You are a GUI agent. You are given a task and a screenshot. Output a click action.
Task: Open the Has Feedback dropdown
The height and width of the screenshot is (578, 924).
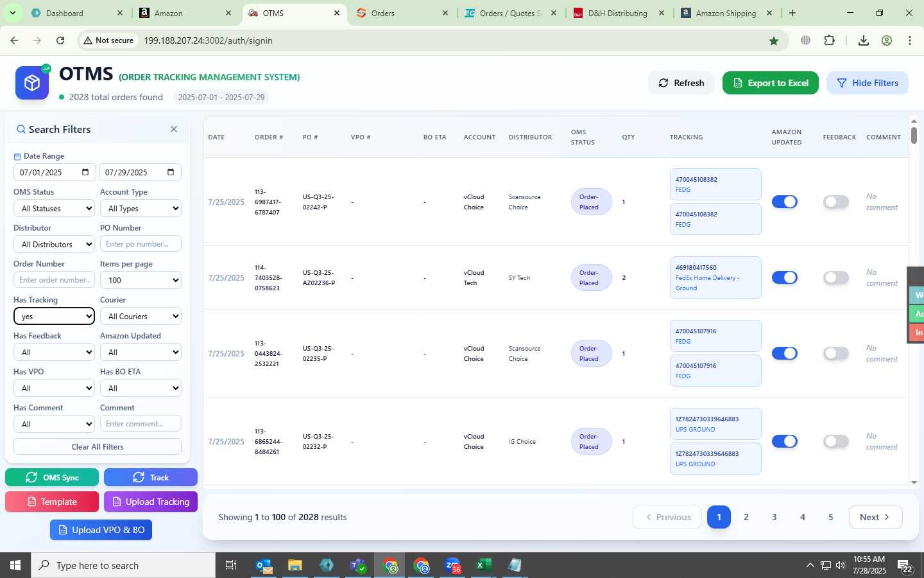pos(54,352)
